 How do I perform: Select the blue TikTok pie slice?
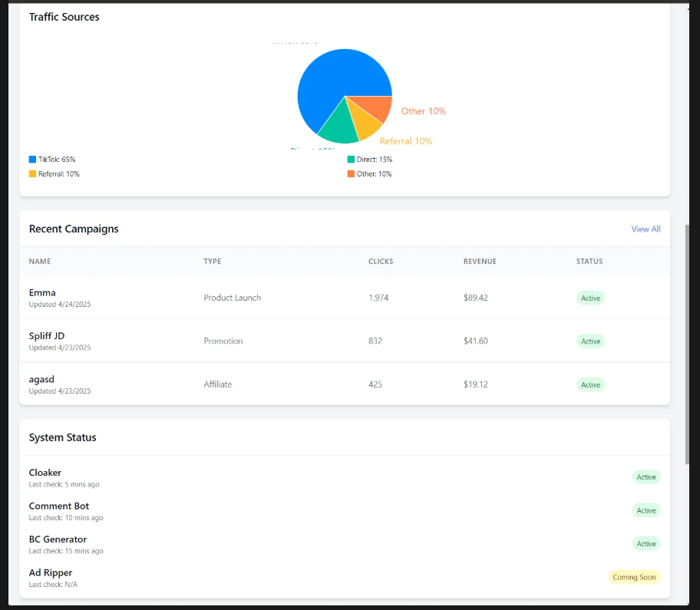coord(330,84)
